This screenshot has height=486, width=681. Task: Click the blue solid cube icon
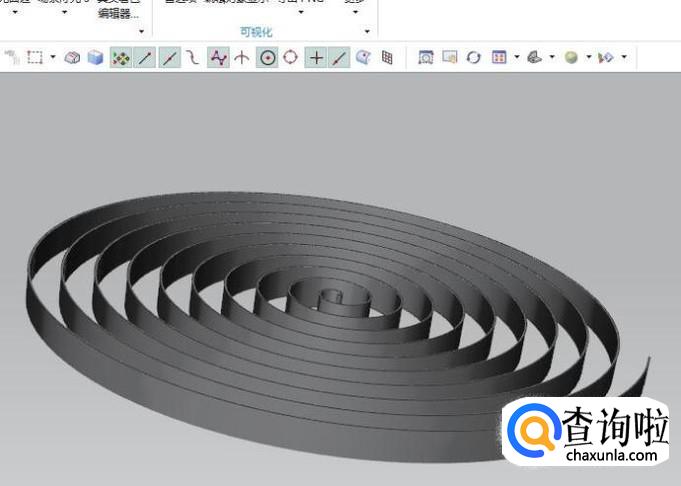click(x=95, y=58)
